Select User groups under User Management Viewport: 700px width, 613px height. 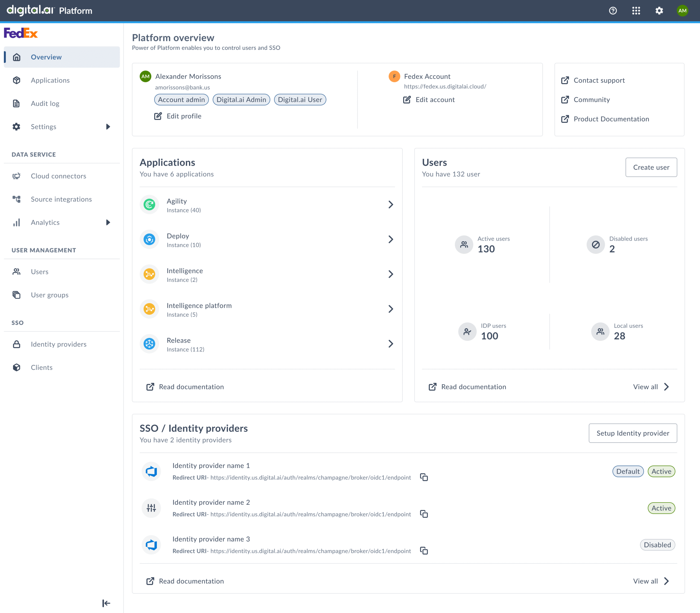[x=49, y=294]
